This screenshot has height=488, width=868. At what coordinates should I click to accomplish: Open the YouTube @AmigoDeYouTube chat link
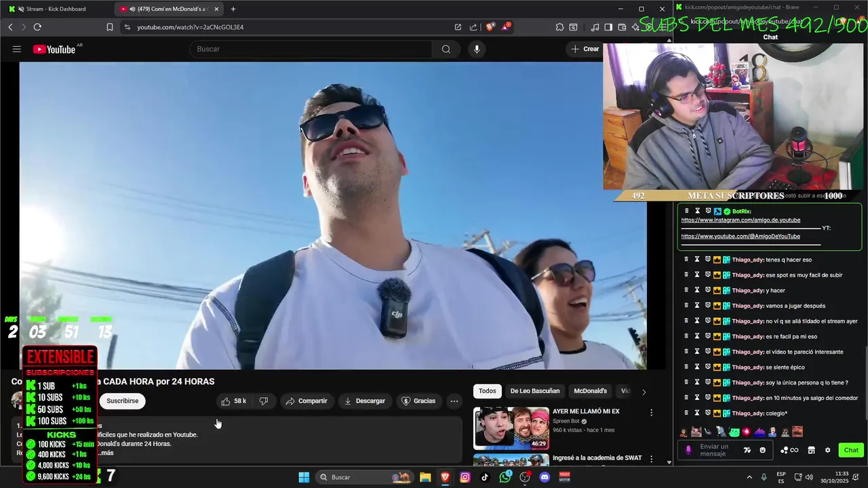[741, 237]
